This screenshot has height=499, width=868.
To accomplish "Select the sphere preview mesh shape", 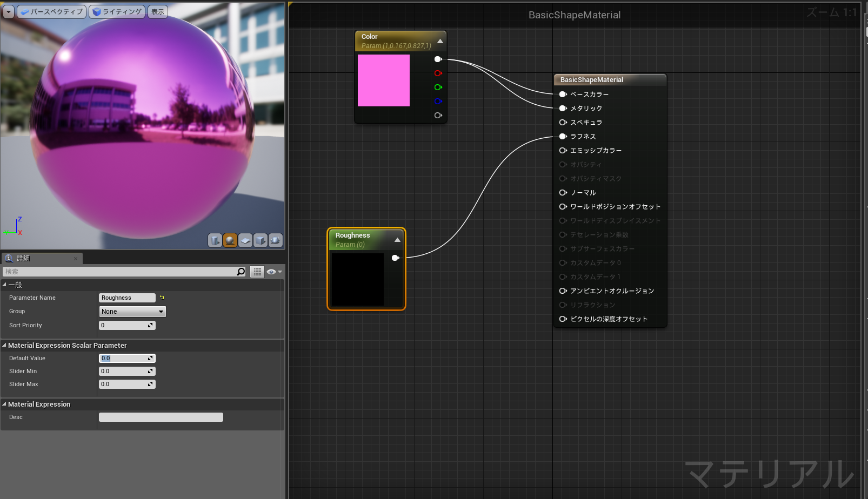I will point(230,240).
